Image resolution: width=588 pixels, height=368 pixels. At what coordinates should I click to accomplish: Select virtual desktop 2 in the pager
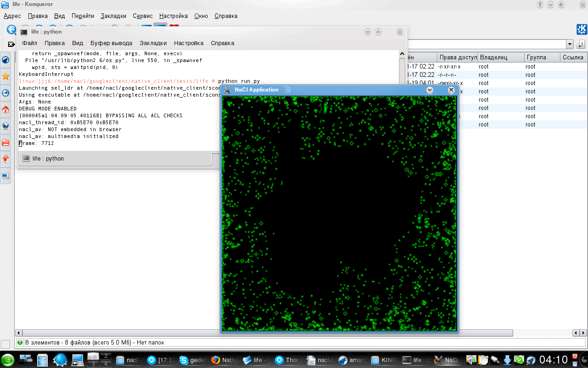[106, 356]
